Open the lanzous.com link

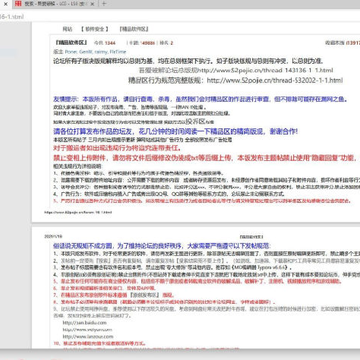[88, 337]
